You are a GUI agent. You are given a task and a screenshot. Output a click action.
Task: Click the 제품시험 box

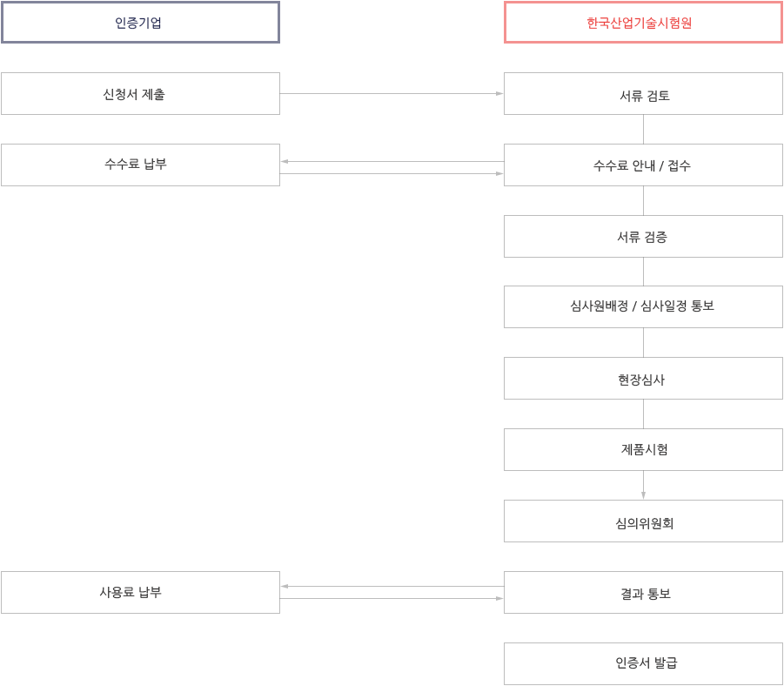[644, 449]
